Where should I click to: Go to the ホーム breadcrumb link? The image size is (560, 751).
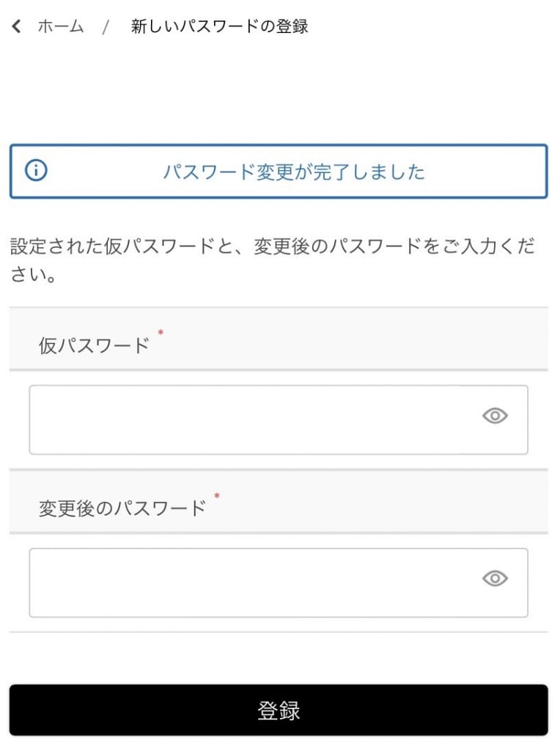[x=61, y=27]
